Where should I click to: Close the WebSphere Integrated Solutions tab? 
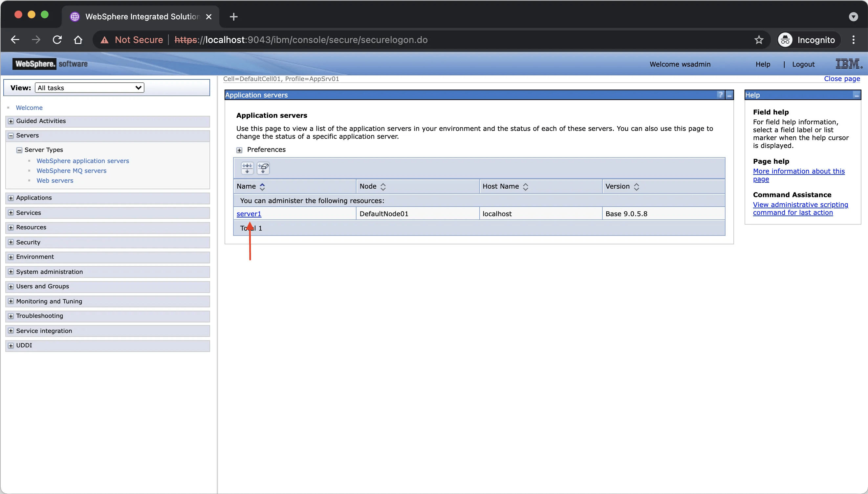pos(209,17)
